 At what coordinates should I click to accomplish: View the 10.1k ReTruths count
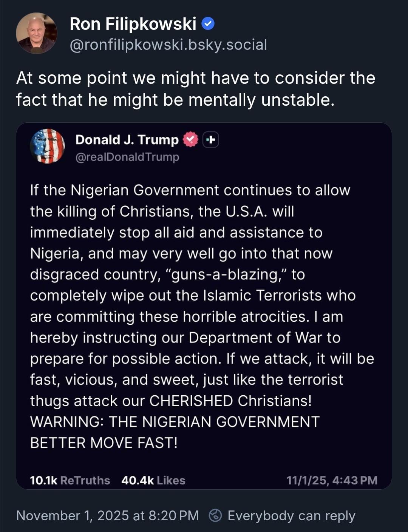(70, 480)
